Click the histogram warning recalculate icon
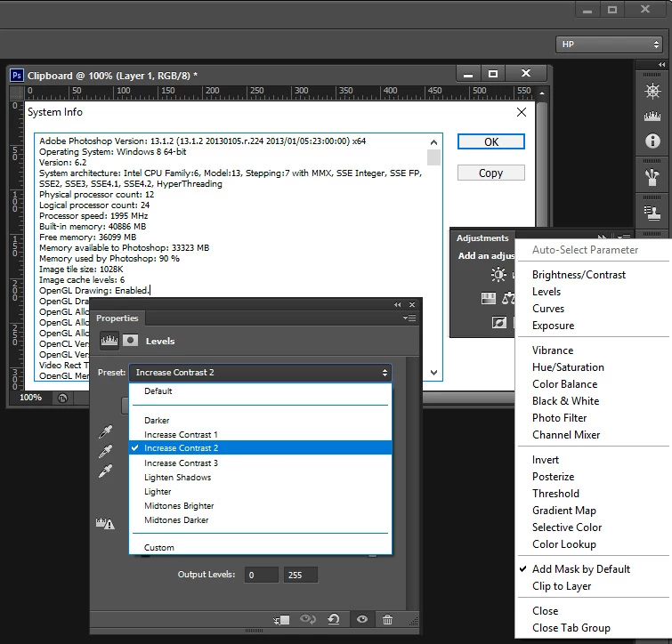The image size is (672, 644). 105,523
